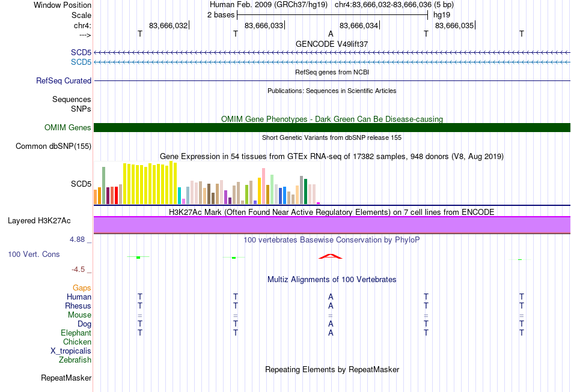Click the 2 bases scale bar
Viewport: 571px width, 392px height.
point(332,15)
